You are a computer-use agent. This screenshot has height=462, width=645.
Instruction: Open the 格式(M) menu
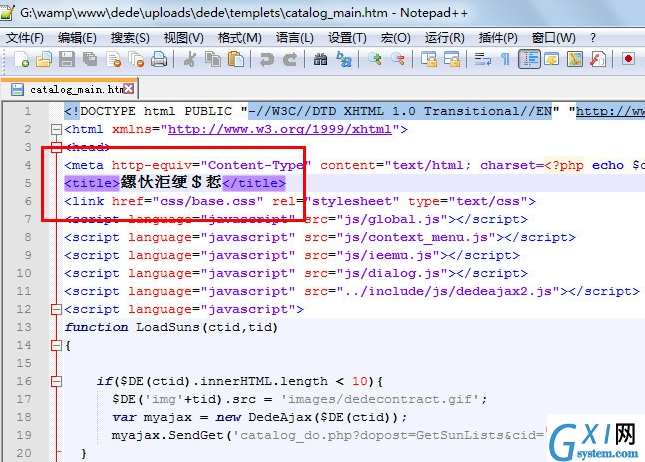[x=239, y=38]
